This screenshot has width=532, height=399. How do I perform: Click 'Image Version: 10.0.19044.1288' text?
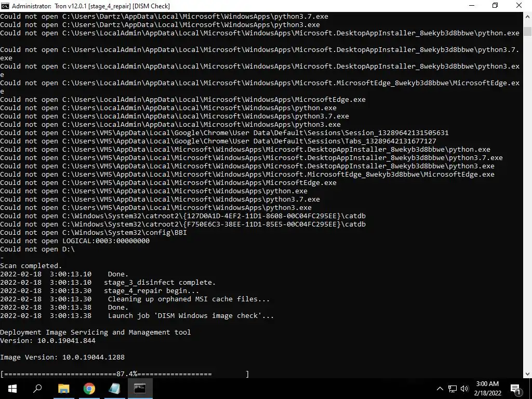click(62, 357)
